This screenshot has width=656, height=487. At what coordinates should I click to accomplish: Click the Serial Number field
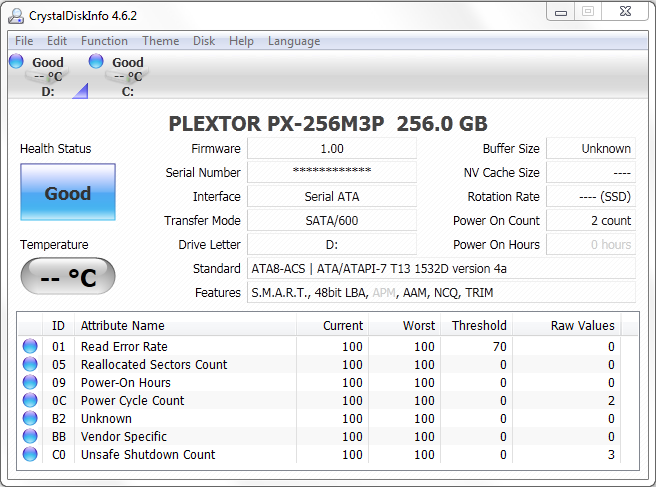point(331,172)
